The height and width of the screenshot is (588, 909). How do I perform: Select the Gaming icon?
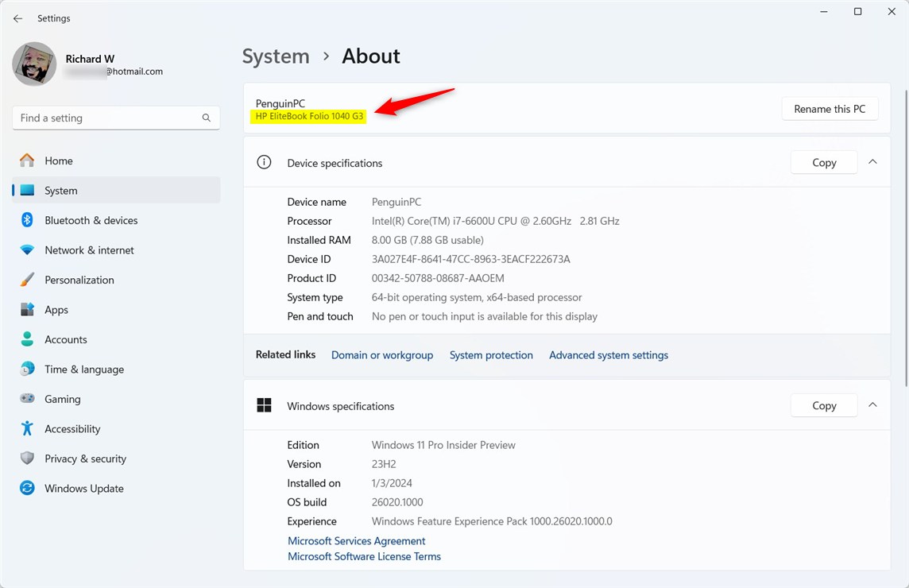click(x=26, y=398)
